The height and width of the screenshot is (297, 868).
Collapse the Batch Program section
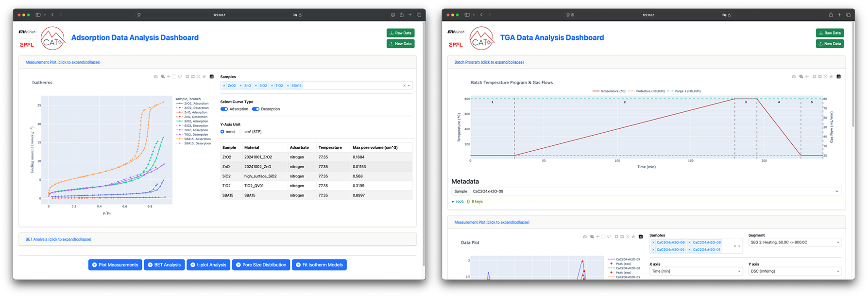[x=489, y=62]
